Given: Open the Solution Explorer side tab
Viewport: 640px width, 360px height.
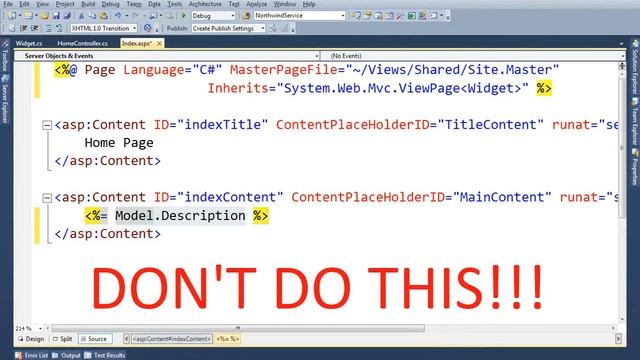Looking at the screenshot, I should 635,67.
